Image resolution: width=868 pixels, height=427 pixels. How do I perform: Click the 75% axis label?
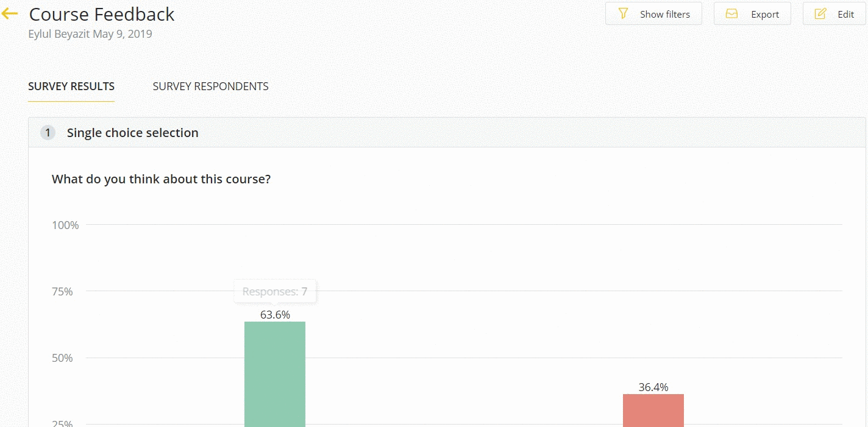click(62, 292)
